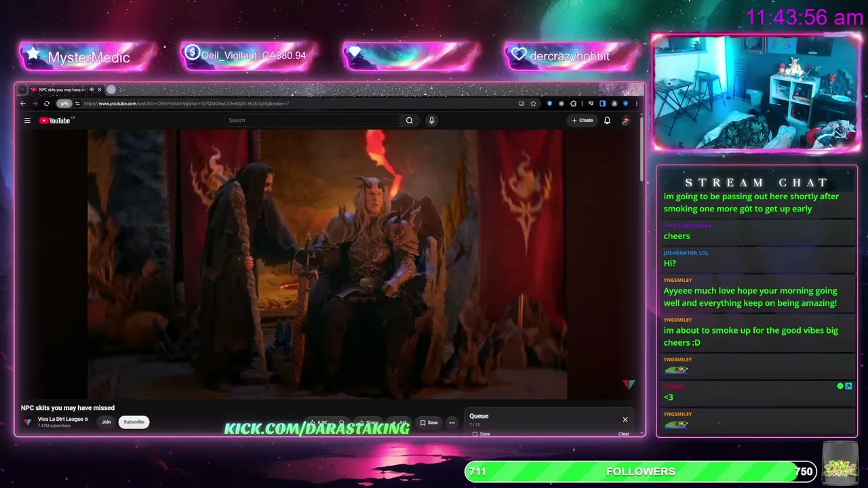Open YouTube notifications bell
Image resolution: width=868 pixels, height=488 pixels.
tap(607, 121)
